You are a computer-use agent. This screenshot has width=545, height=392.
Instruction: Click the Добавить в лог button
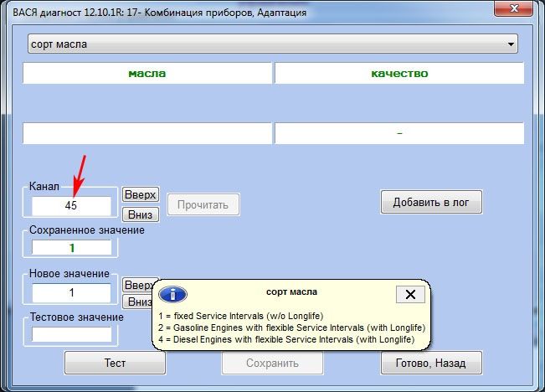[x=431, y=203]
